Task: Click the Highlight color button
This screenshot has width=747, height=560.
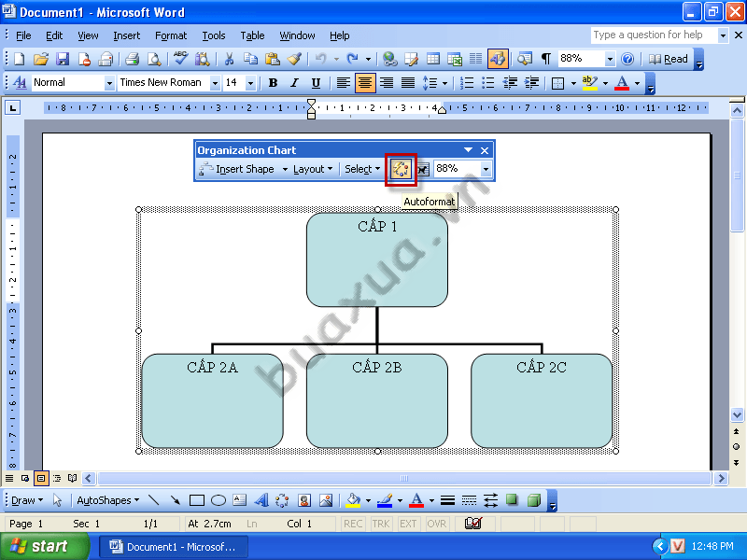Action: coord(590,83)
